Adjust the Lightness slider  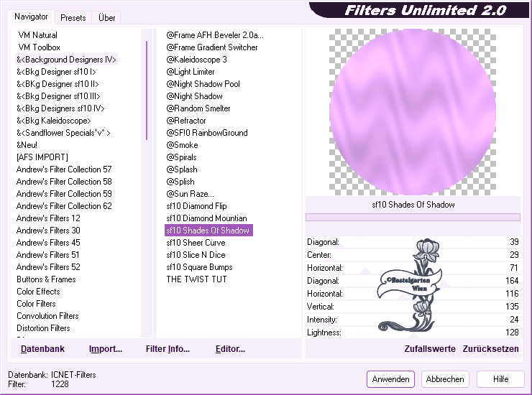(x=413, y=333)
